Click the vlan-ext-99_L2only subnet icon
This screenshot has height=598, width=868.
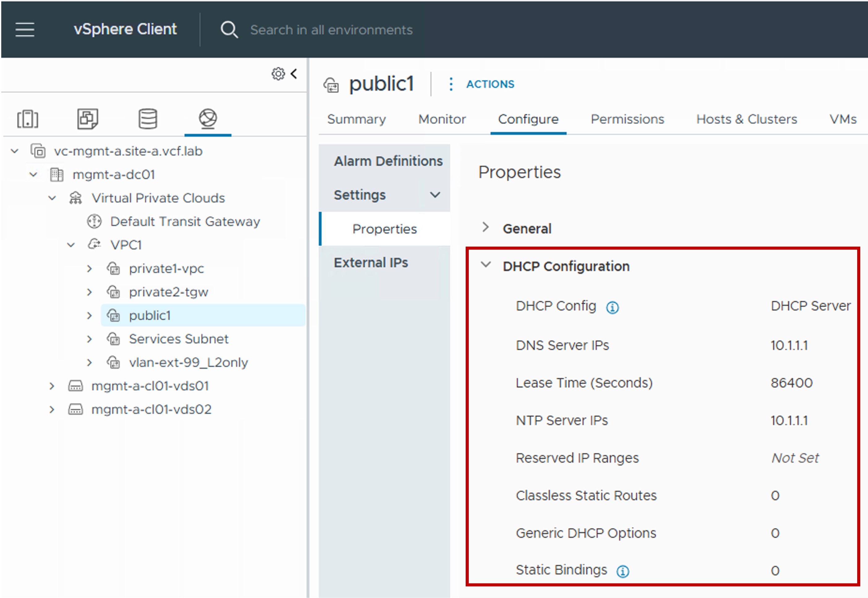(113, 362)
